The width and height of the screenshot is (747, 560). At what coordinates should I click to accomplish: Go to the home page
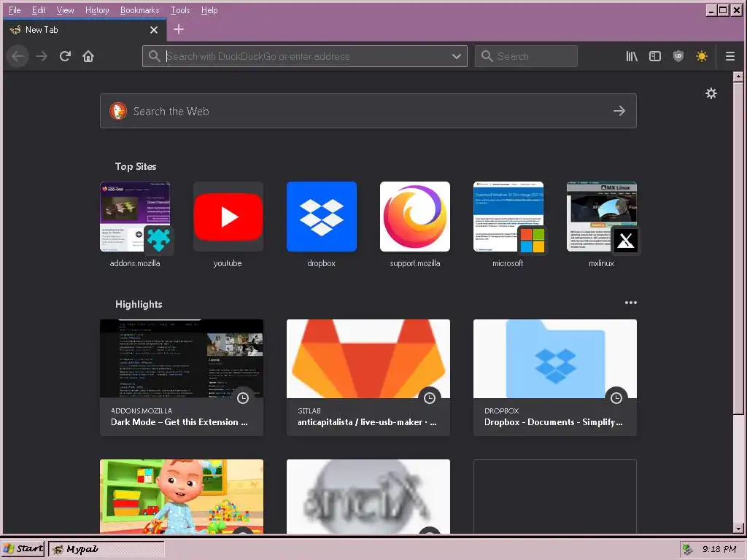88,56
